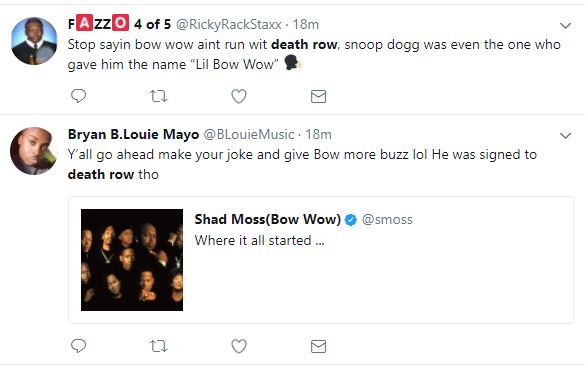Screen dimensions: 585x366
Task: Open FAZZO's profile picture
Action: pos(34,41)
